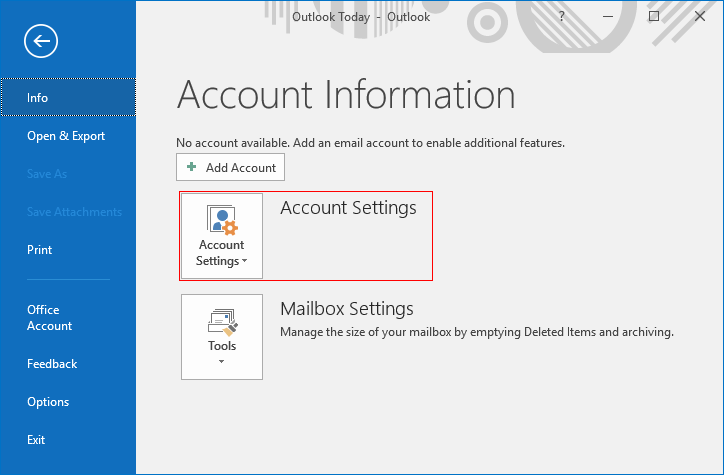This screenshot has height=475, width=724.
Task: Maximize the Outlook window
Action: [x=654, y=17]
